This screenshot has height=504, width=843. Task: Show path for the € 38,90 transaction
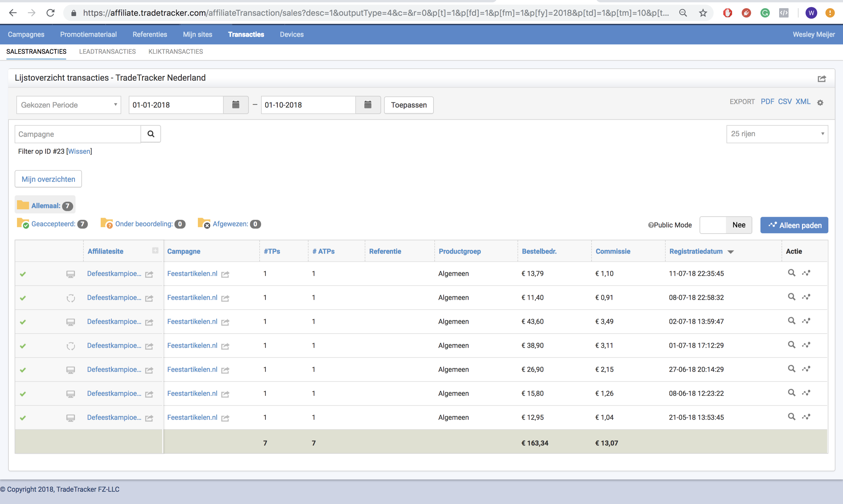point(806,345)
